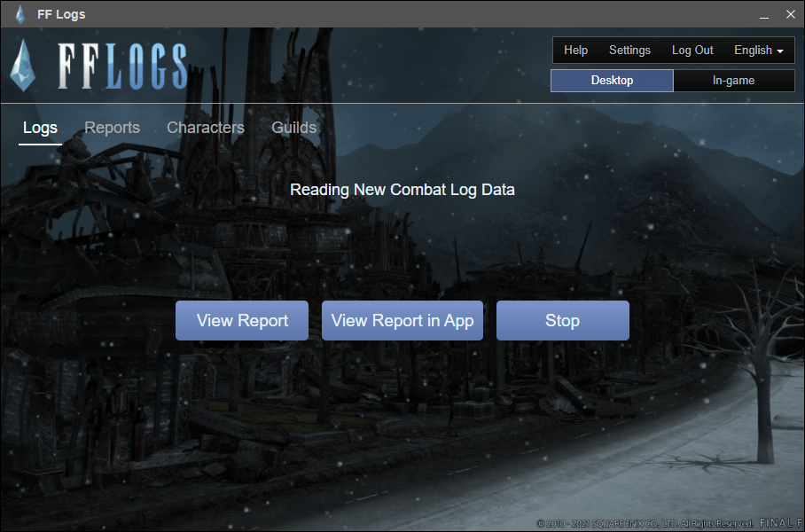Switch to the Reports tab
805x532 pixels.
[112, 128]
